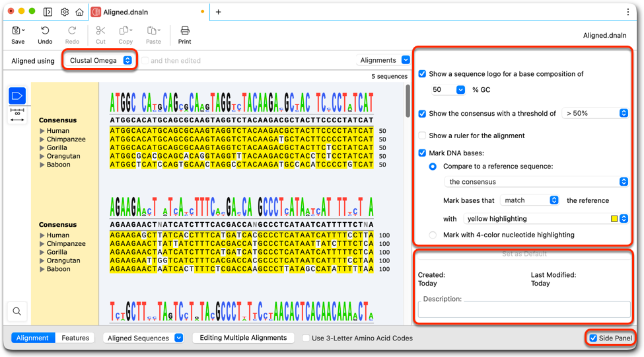
Task: Select Compare to a reference sequence
Action: (x=433, y=167)
